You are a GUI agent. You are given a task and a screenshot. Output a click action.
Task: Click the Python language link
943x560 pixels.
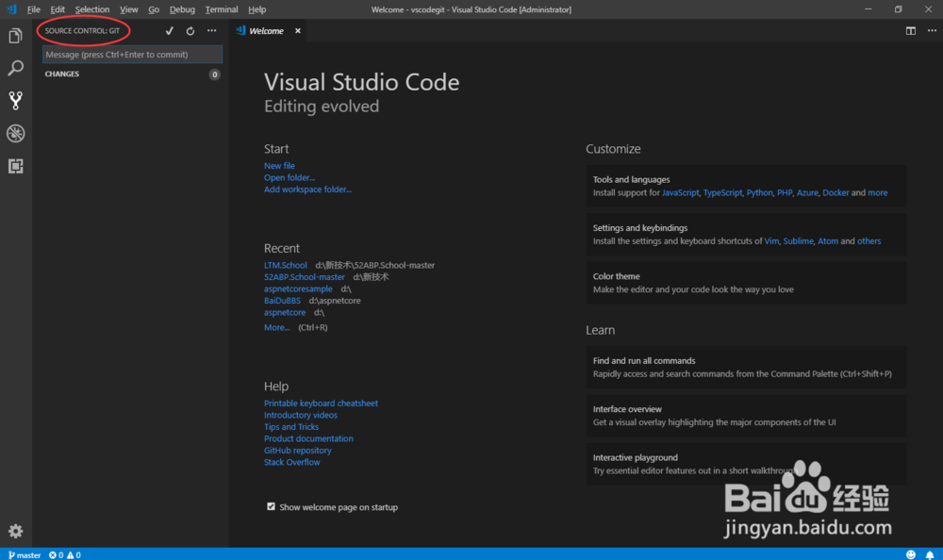[759, 192]
